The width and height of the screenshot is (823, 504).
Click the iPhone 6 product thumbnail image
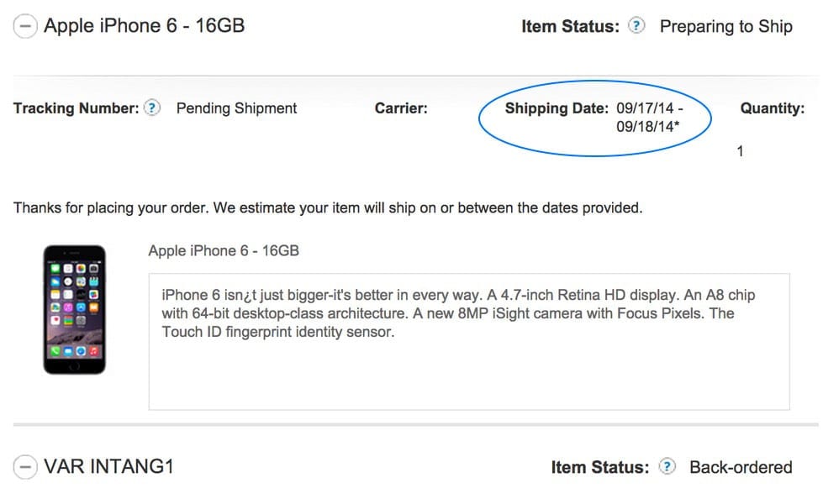tap(74, 310)
